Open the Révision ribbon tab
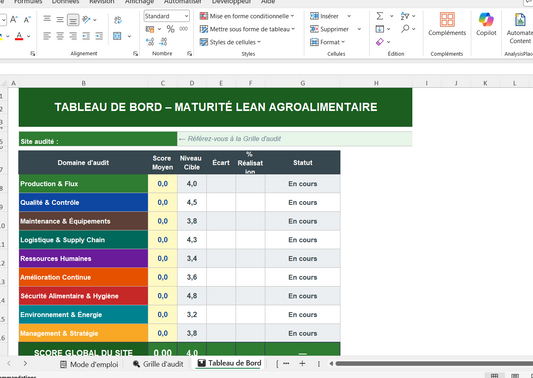The image size is (533, 378). point(102,2)
